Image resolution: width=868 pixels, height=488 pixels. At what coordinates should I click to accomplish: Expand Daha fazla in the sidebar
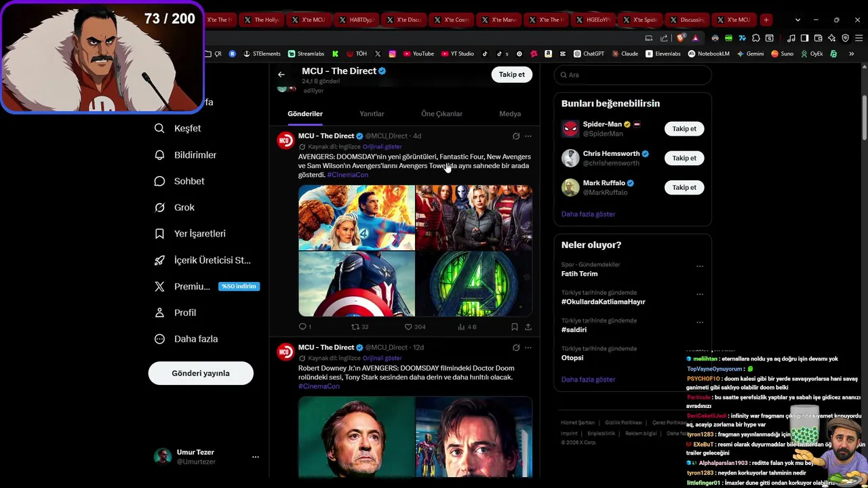pyautogui.click(x=186, y=339)
